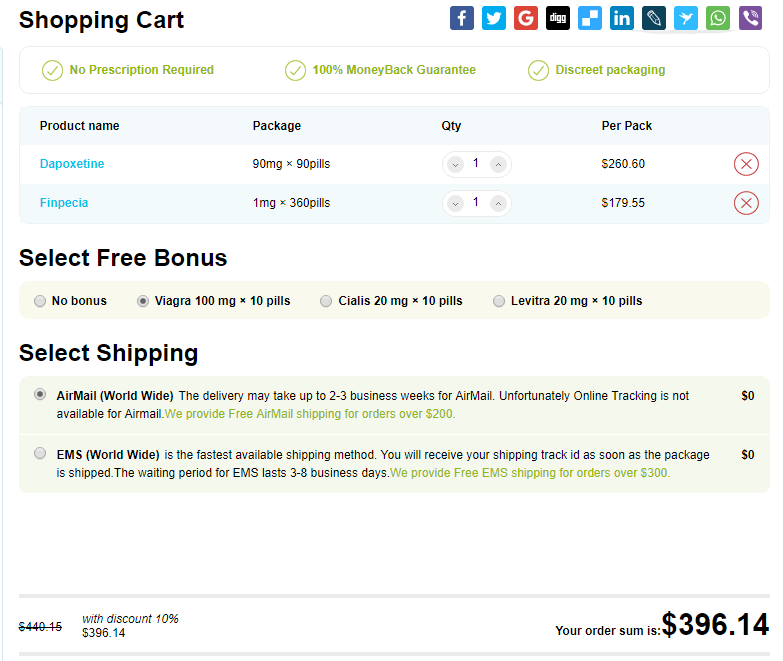
Task: Share via the Google icon
Action: click(525, 18)
